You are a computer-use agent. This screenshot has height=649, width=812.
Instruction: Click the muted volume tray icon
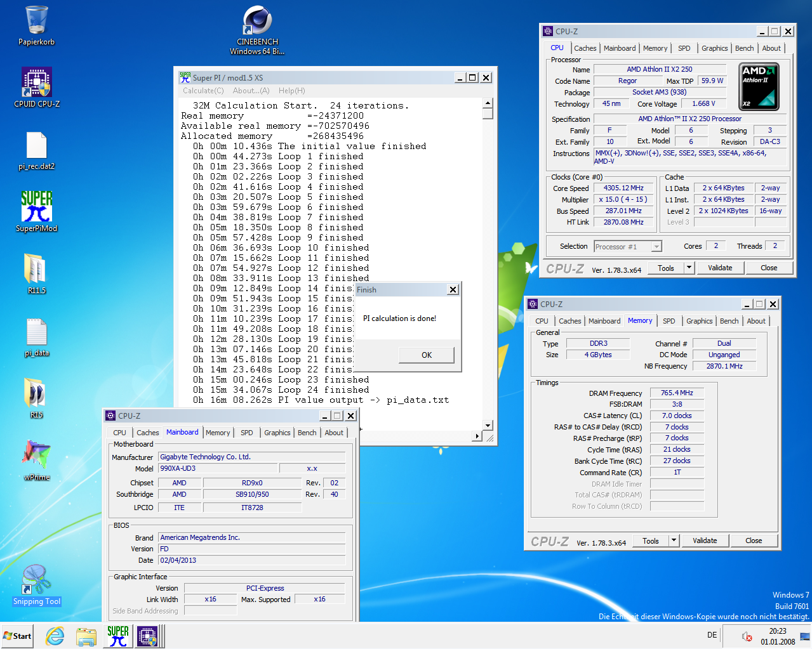point(747,636)
